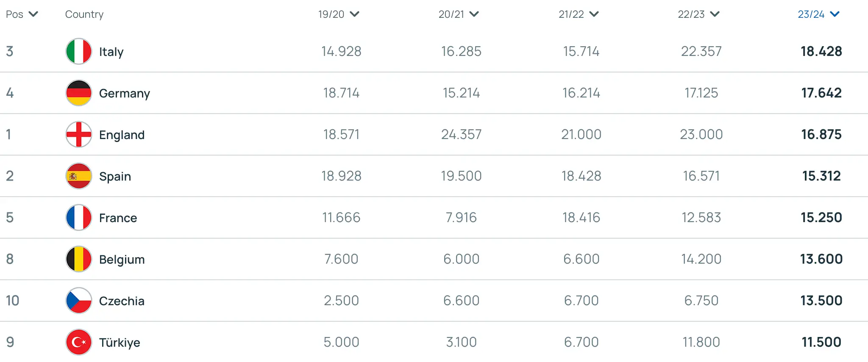Open the Belgium country entry

tap(121, 259)
